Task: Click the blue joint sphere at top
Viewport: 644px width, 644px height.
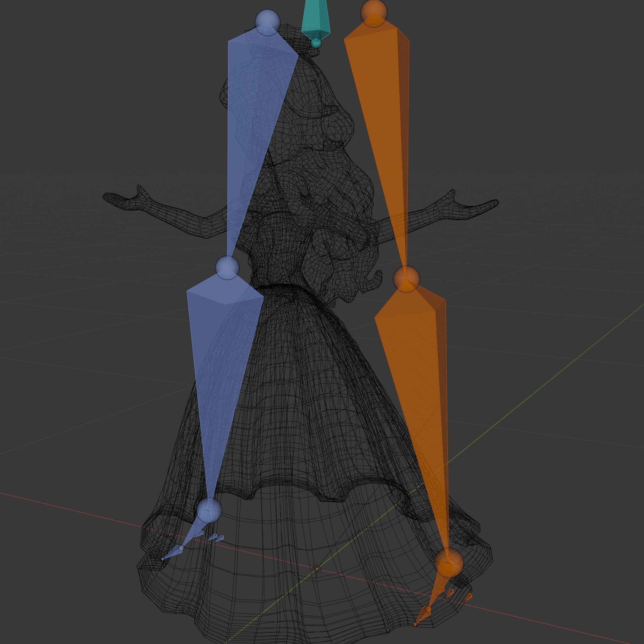Action: 267,22
